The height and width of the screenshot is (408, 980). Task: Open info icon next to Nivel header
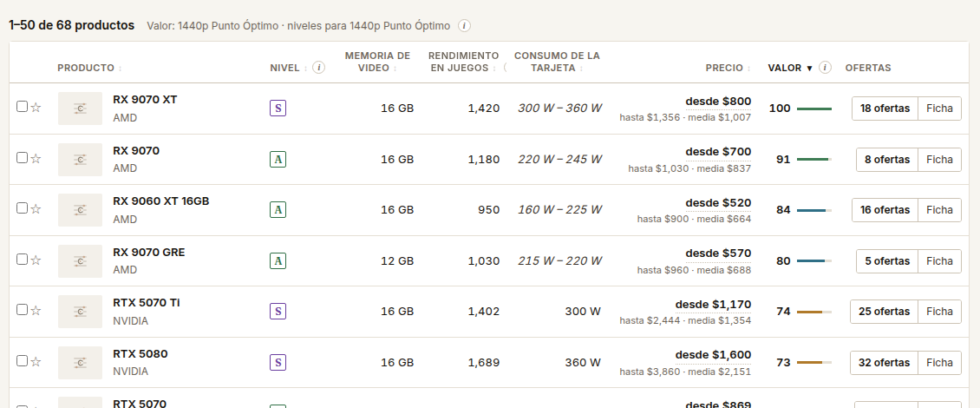click(319, 67)
